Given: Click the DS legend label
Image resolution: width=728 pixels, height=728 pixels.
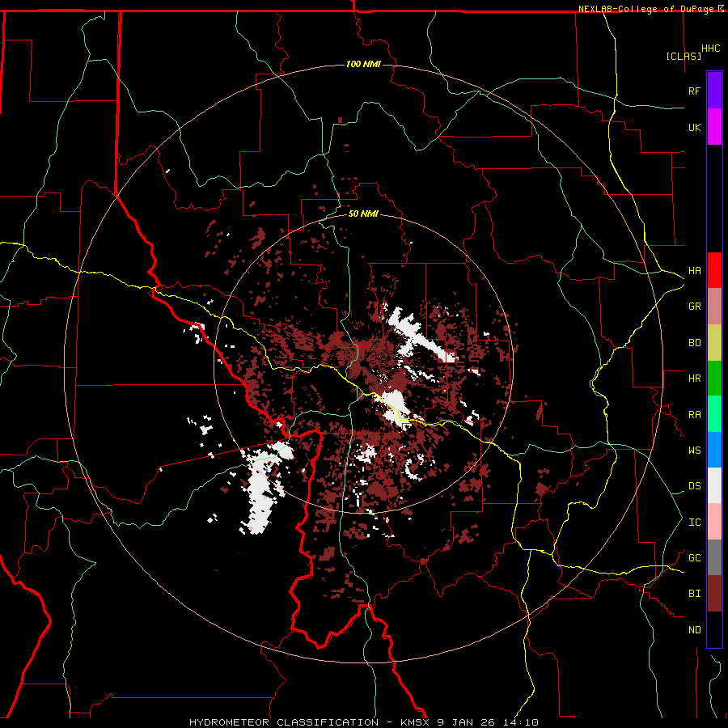Looking at the screenshot, I should [694, 486].
